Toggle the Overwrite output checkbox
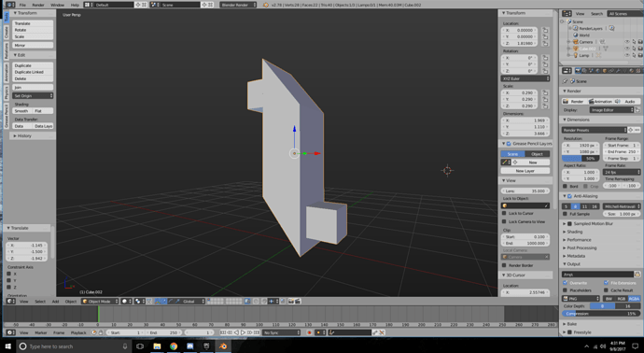 click(x=566, y=283)
